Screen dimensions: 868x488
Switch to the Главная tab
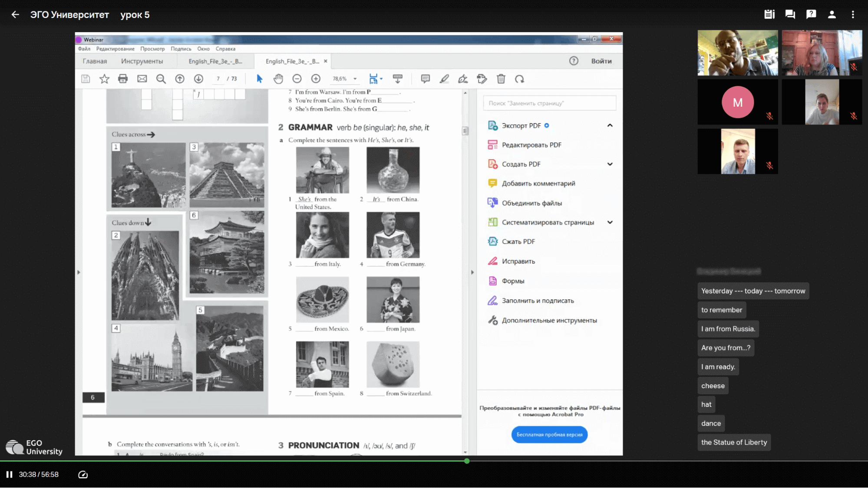(95, 61)
